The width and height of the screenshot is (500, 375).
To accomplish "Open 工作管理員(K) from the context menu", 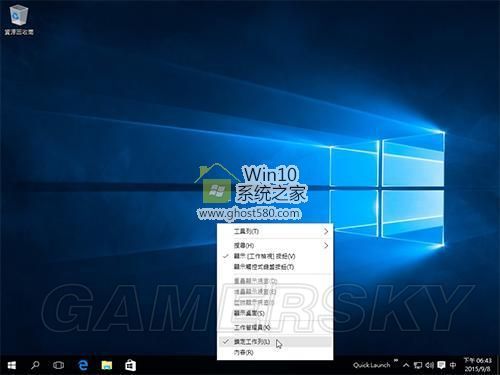I will [275, 328].
